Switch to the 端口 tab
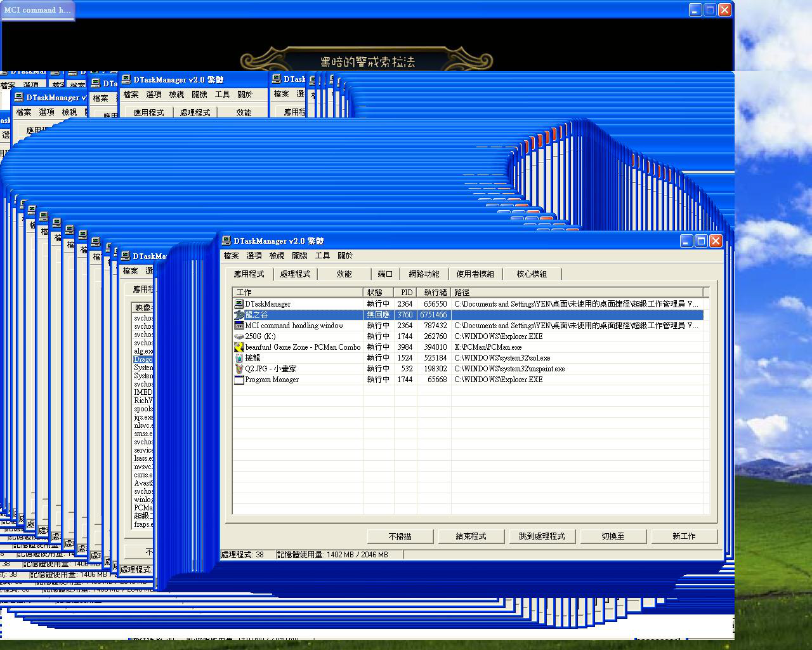This screenshot has width=812, height=650. pos(385,274)
